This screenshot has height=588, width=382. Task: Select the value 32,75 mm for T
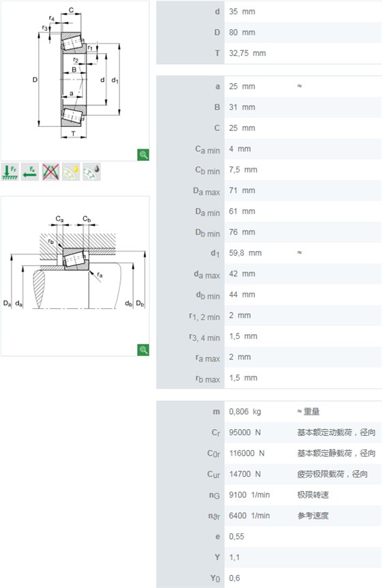248,53
